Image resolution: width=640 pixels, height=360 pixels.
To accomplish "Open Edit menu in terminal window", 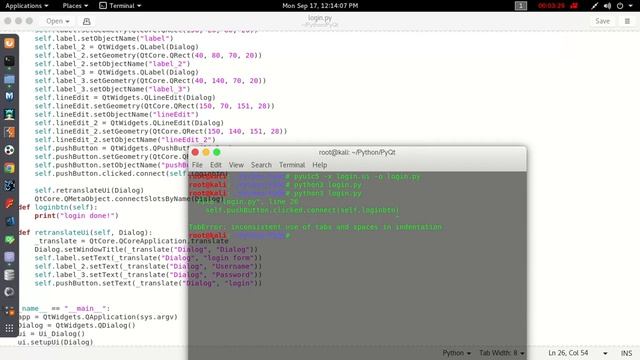I will pyautogui.click(x=216, y=165).
